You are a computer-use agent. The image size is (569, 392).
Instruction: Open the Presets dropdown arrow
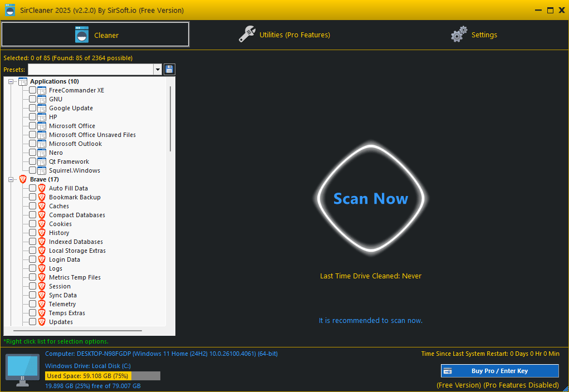click(x=158, y=70)
